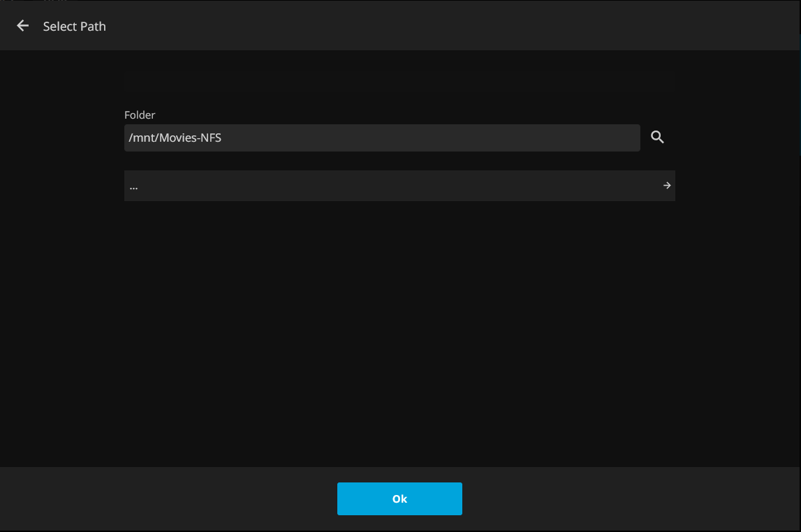801x532 pixels.
Task: Click inside the Folder path input field
Action: tap(381, 138)
